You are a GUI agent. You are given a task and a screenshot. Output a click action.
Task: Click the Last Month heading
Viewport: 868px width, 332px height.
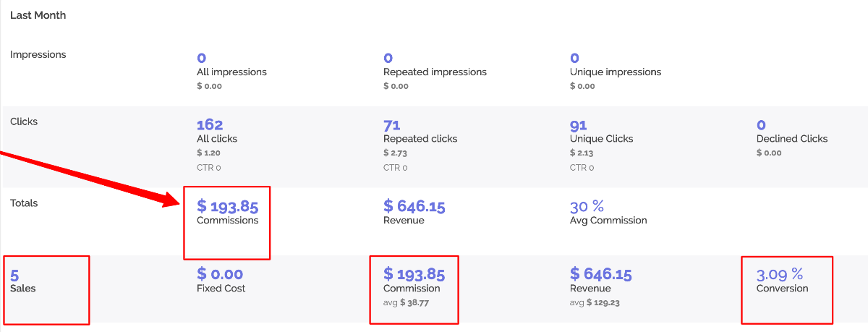point(38,15)
